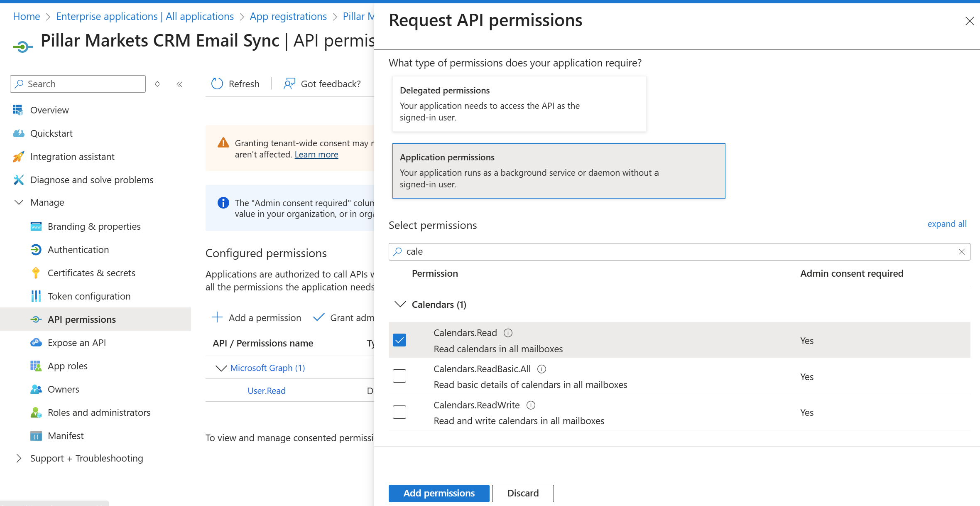
Task: Enable the Calendars.ReadWrite permission
Action: coord(399,412)
